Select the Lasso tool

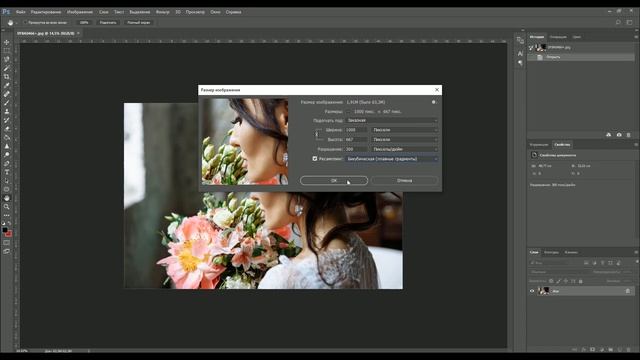[7, 59]
